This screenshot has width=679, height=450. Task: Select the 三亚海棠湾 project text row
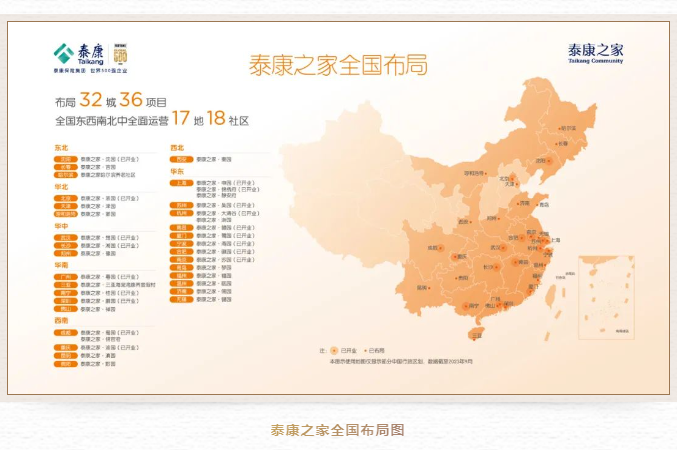click(x=118, y=285)
